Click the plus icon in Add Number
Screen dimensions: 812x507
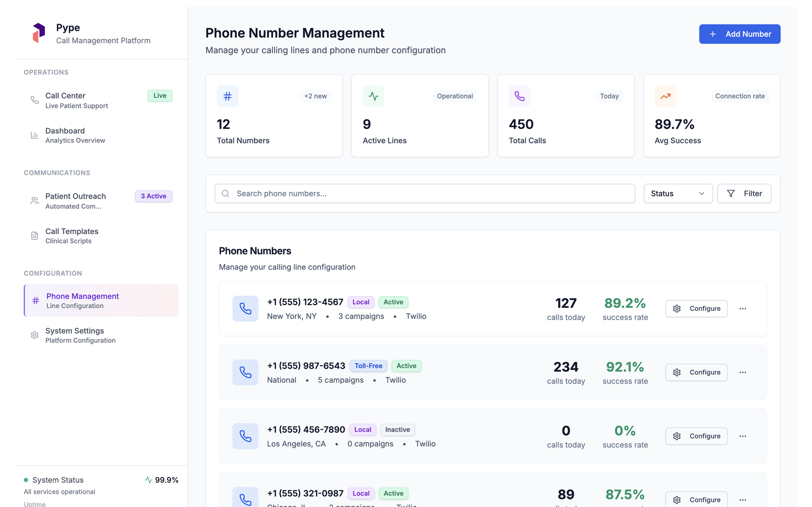coord(713,34)
